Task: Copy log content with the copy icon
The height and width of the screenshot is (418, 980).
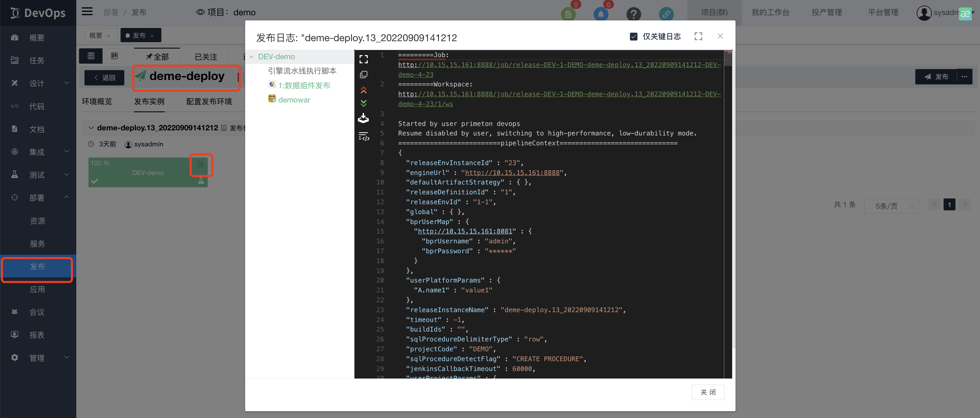Action: pos(363,75)
